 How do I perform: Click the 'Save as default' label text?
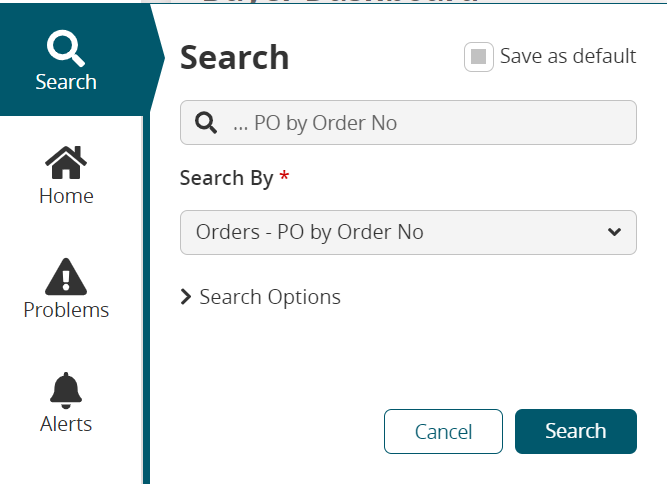tap(568, 56)
